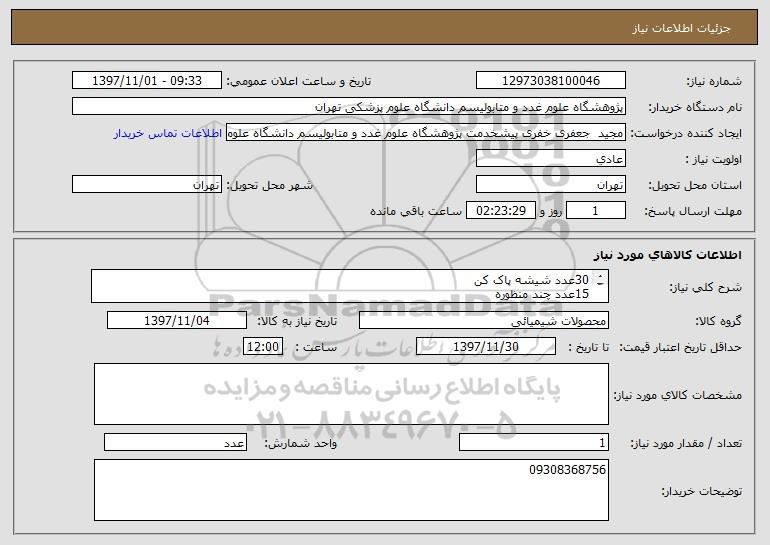770x545 pixels.
Task: Click the goods group field محصولات شیمیائی
Action: coord(484,321)
